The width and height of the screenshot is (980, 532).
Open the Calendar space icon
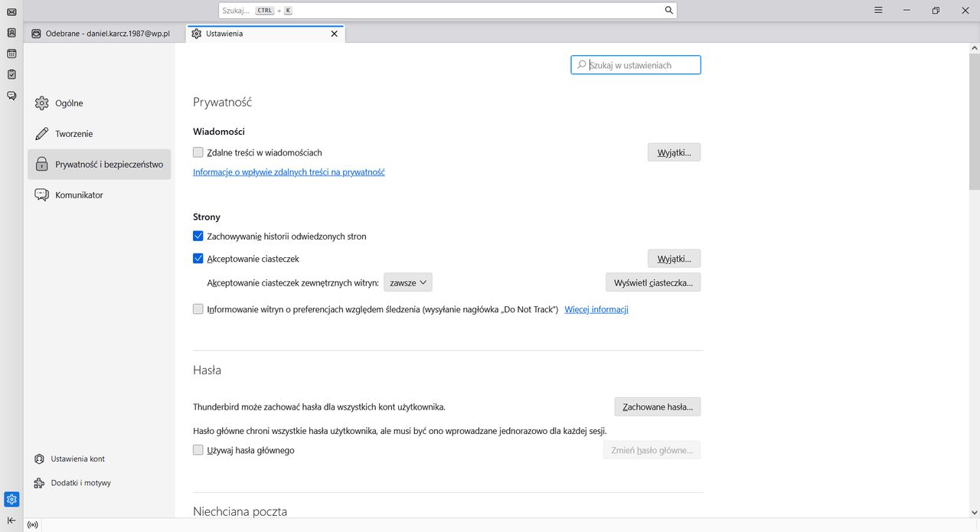click(x=11, y=54)
